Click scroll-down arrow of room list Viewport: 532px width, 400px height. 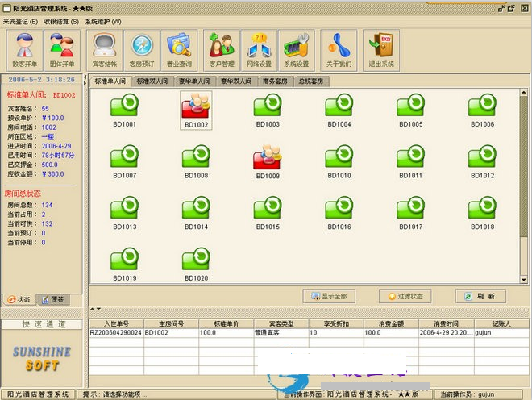523,280
